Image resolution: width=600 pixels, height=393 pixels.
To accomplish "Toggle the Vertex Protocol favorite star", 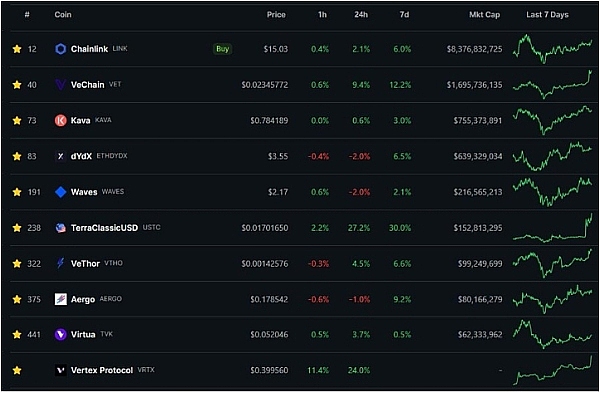I will click(17, 370).
